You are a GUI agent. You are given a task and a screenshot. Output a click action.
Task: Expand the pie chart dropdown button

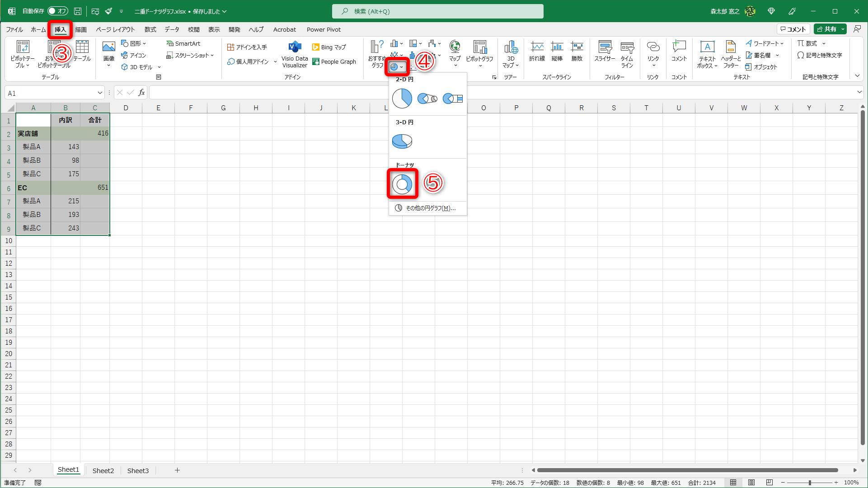point(397,67)
